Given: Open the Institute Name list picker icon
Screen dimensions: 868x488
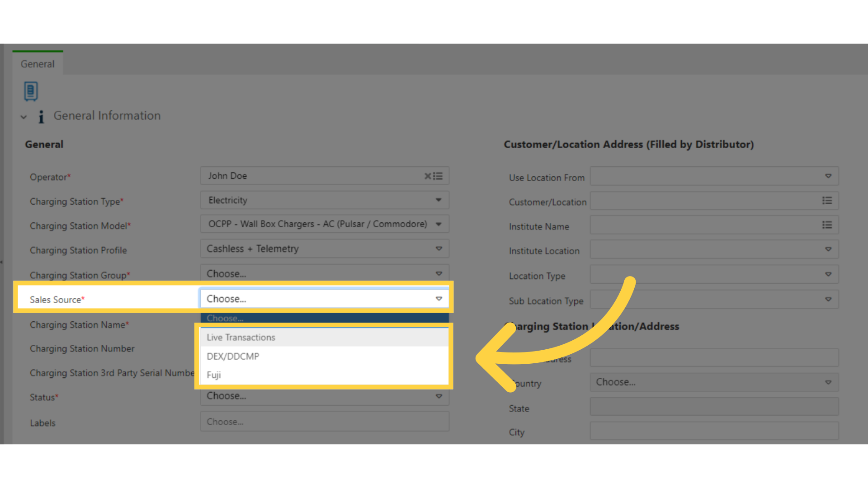Looking at the screenshot, I should 827,225.
